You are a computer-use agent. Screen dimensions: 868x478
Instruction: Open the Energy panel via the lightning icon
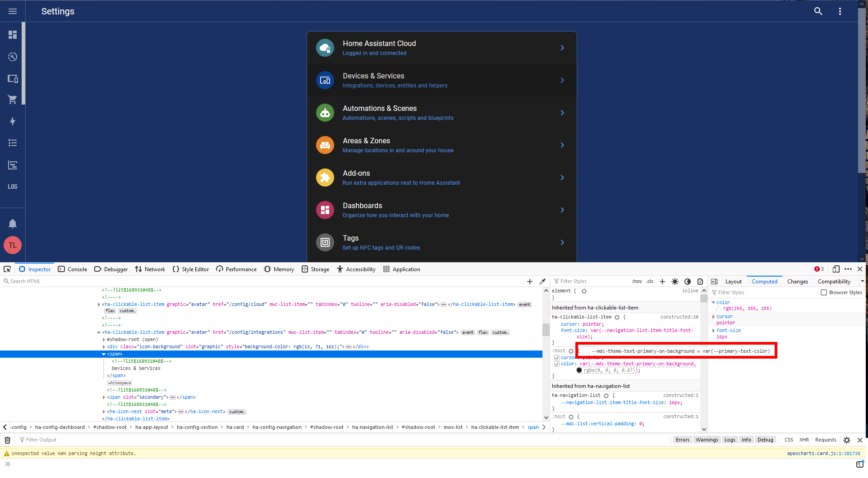pyautogui.click(x=13, y=121)
